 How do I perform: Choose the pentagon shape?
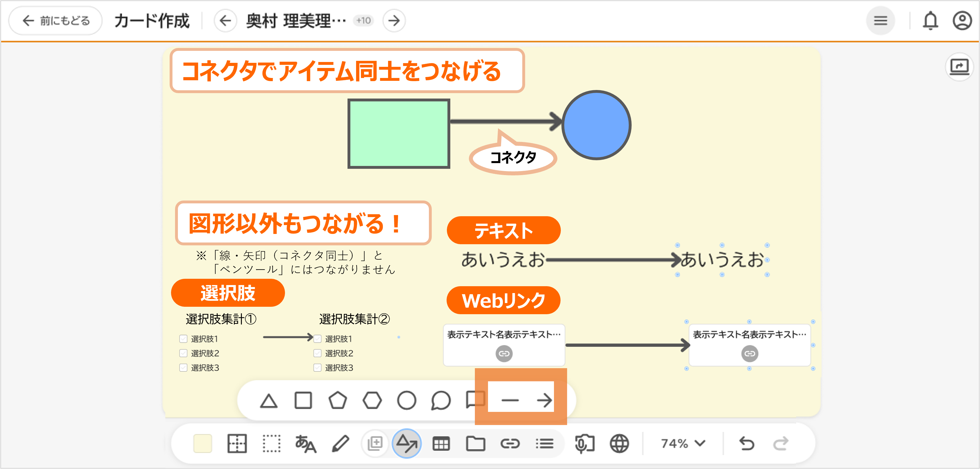pos(338,401)
